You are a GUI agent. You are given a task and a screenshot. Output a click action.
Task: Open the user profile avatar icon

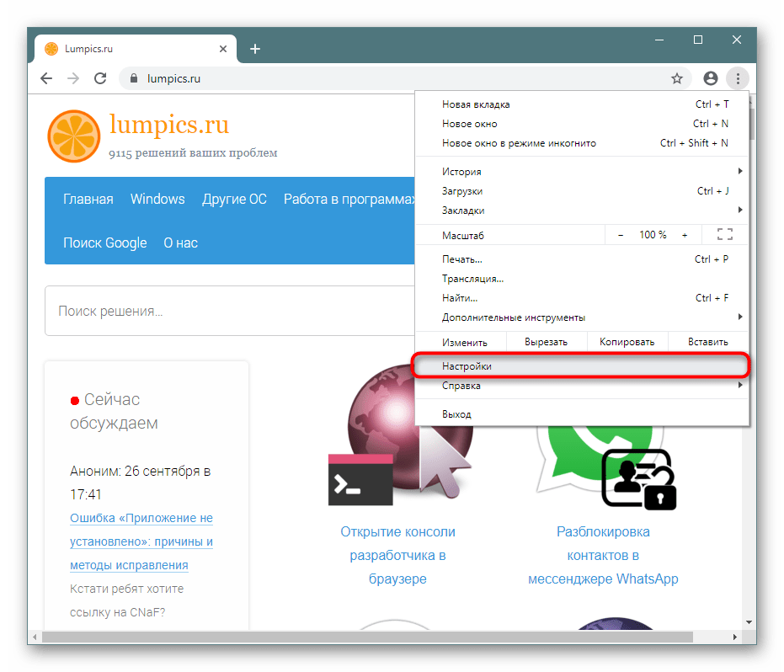711,78
